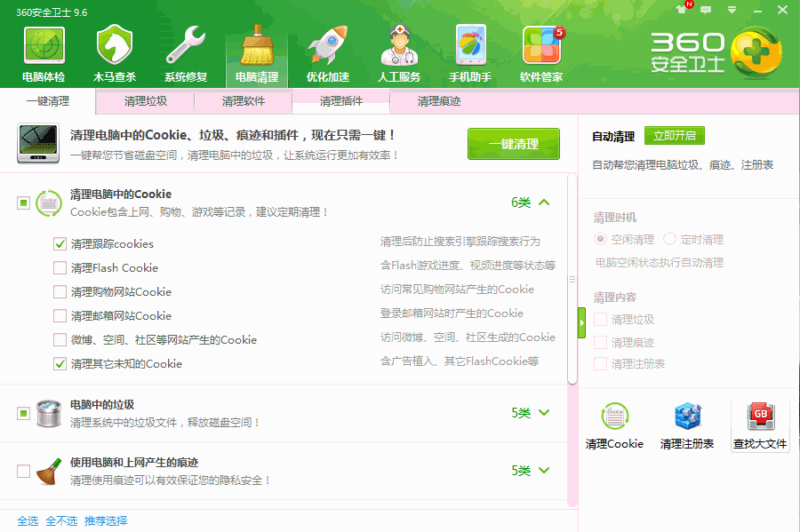
Task: Check 清理邮箱网站Cookie
Action: (60, 315)
